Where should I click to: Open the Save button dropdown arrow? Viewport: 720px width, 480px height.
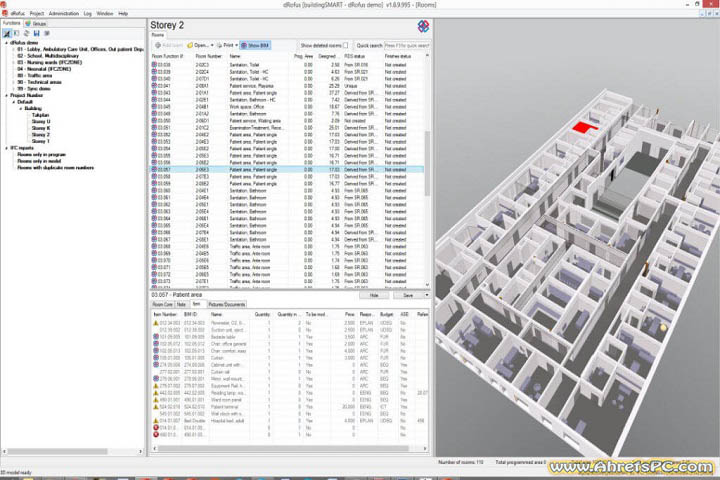tap(427, 295)
